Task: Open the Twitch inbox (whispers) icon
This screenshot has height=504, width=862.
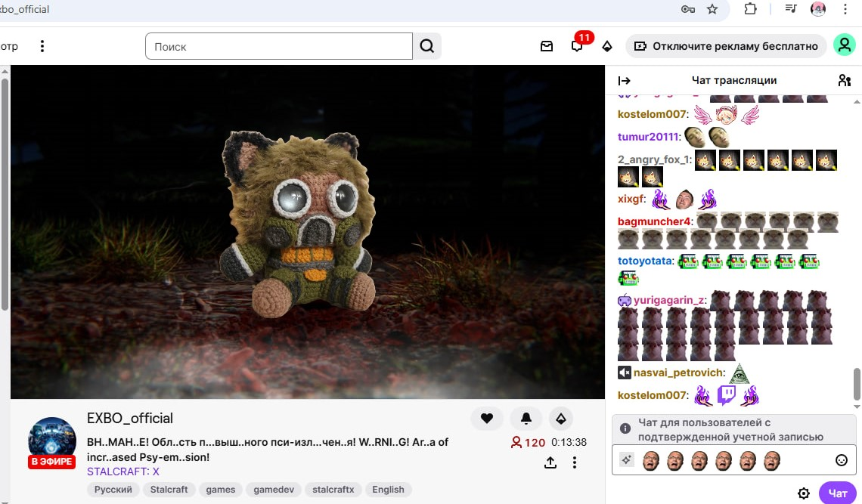Action: click(547, 46)
